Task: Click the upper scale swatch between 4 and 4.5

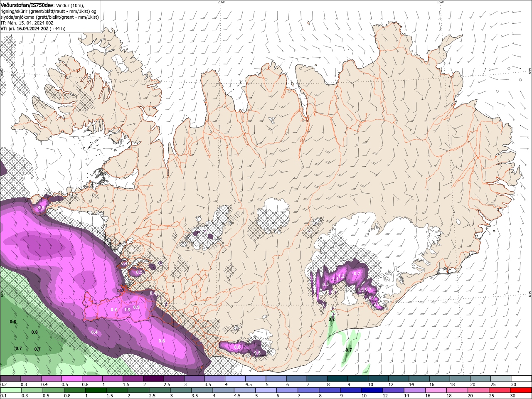Action: [x=235, y=379]
